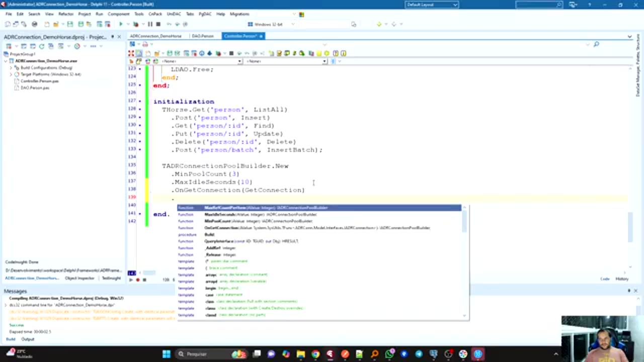
Task: Switch to the History tab at the editor bottom
Action: [622, 279]
